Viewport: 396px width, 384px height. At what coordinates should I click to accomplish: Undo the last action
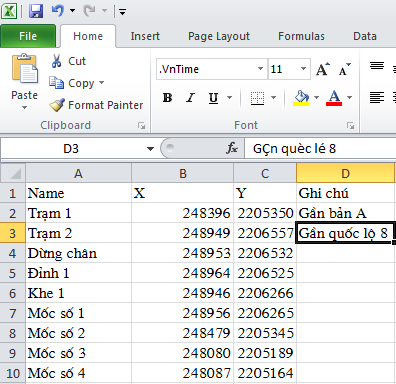click(58, 11)
